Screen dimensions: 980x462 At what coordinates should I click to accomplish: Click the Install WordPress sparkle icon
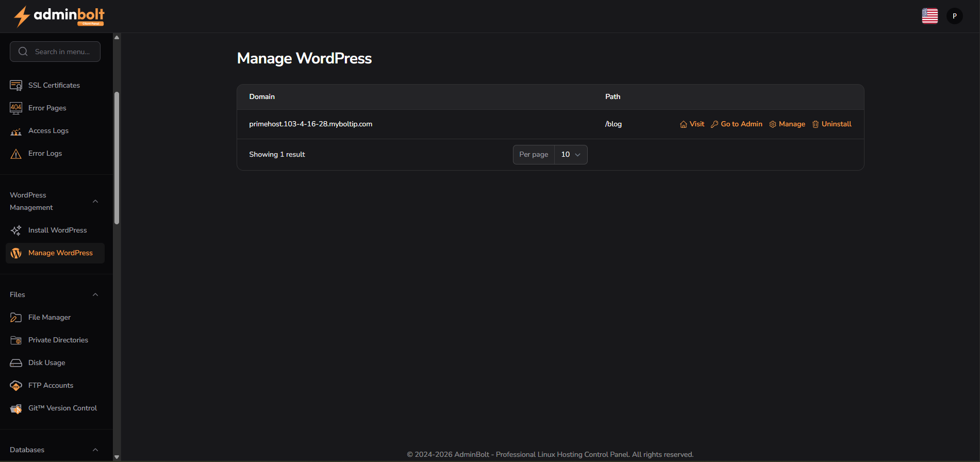(x=16, y=230)
